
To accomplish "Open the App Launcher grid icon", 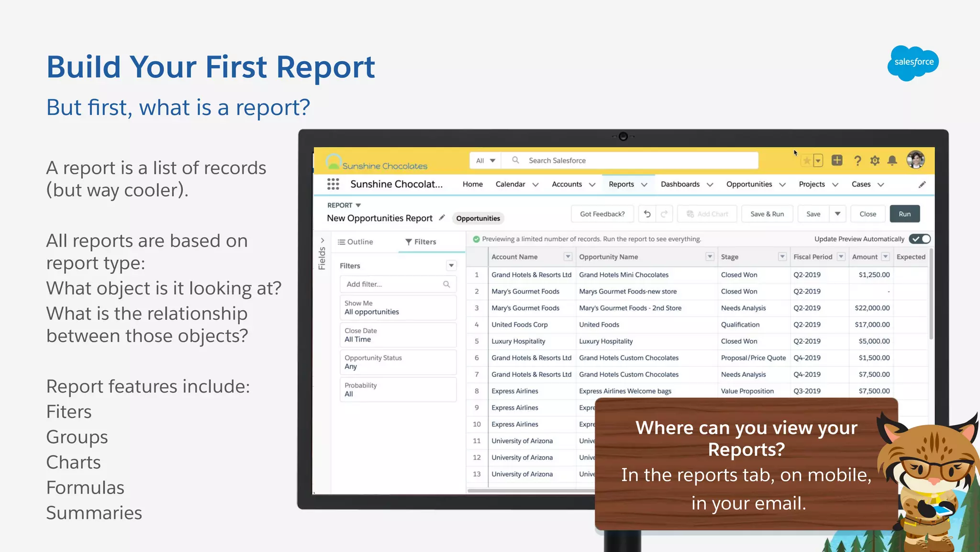I will [x=333, y=184].
